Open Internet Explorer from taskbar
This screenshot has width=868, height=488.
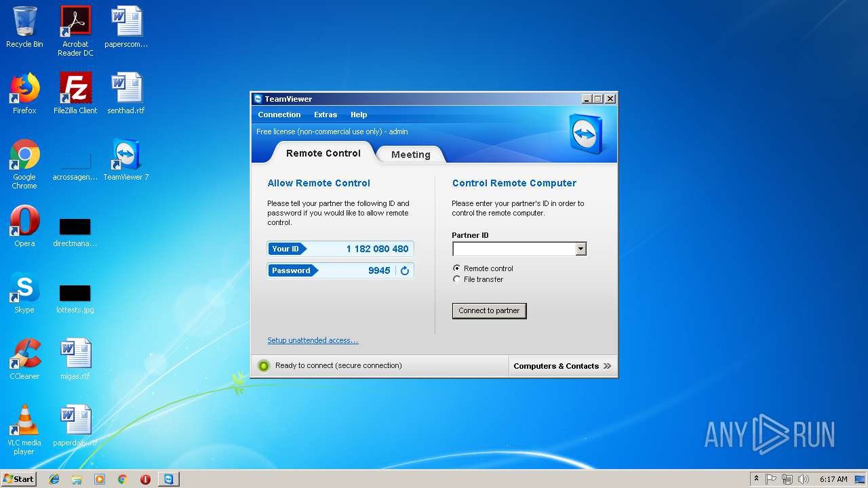point(54,479)
